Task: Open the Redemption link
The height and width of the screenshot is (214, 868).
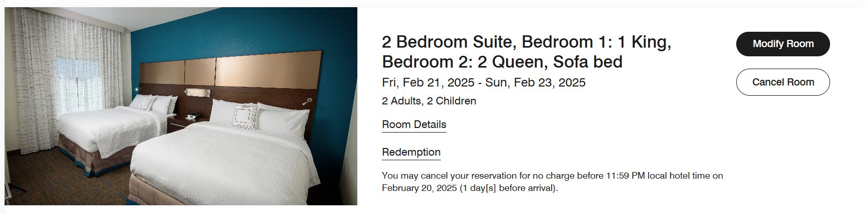Action: click(411, 152)
